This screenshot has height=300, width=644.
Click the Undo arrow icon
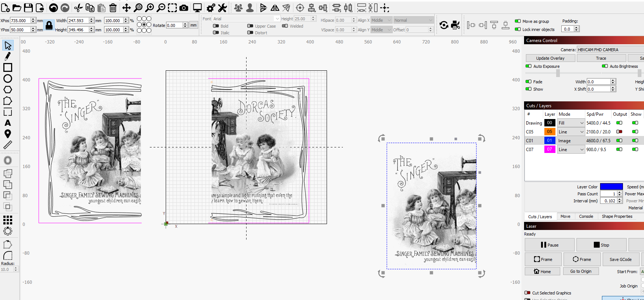pyautogui.click(x=54, y=8)
